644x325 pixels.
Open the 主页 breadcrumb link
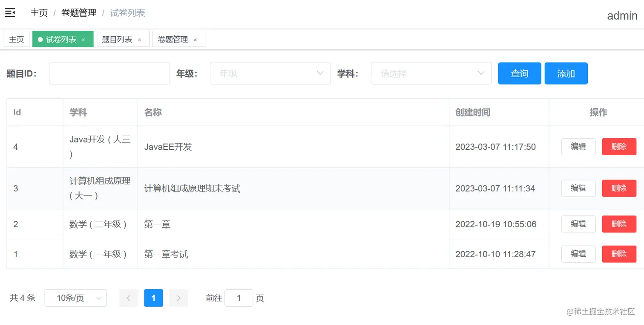39,13
